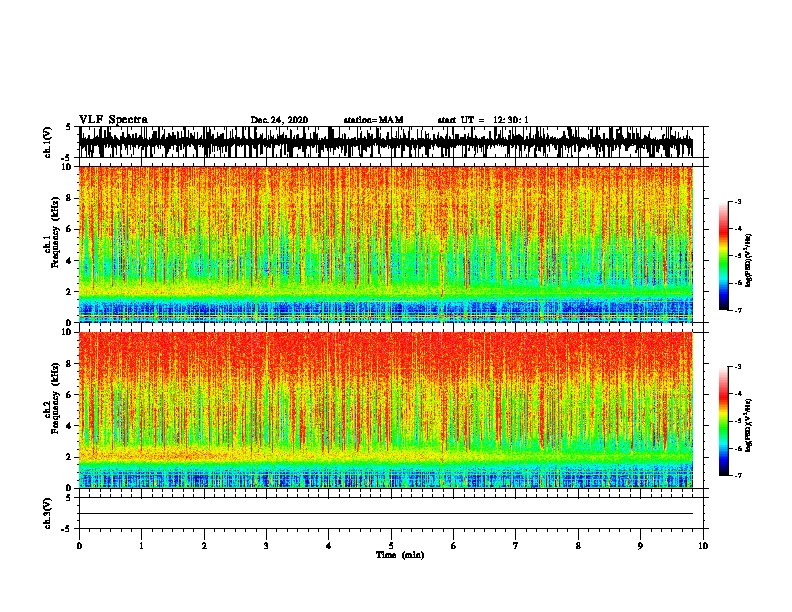Screen dimensions: 792x612
Task: Click the "8" tick on the time axis
Action: tap(578, 546)
